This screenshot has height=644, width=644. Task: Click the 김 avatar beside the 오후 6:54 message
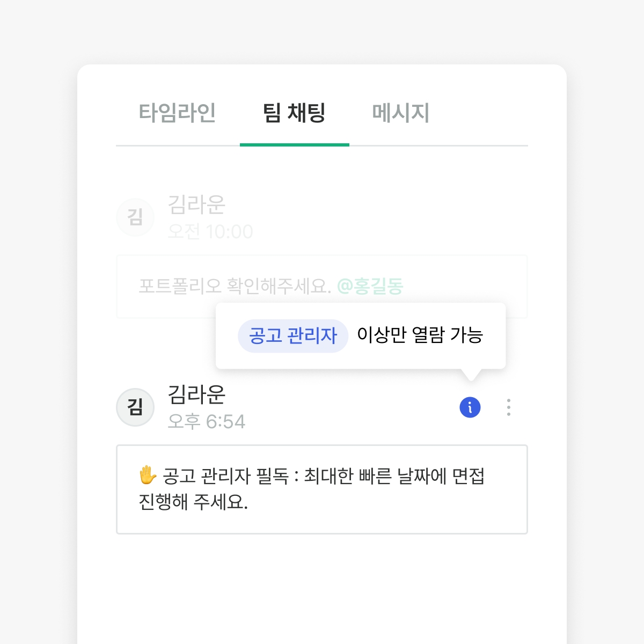point(135,407)
